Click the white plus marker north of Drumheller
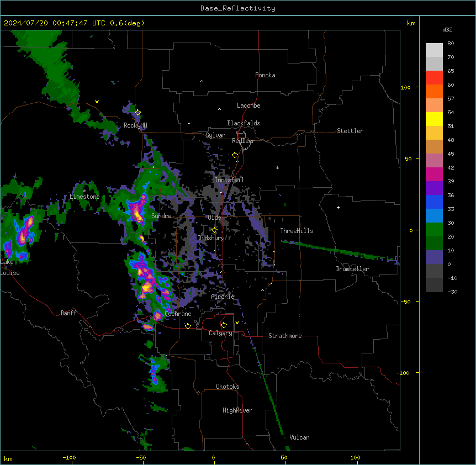 (338, 207)
